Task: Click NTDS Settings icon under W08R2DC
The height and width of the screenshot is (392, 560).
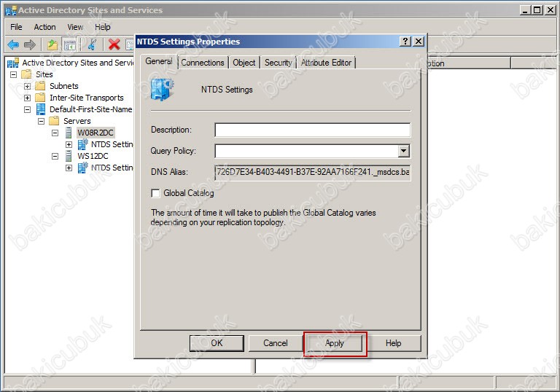Action: (x=83, y=144)
